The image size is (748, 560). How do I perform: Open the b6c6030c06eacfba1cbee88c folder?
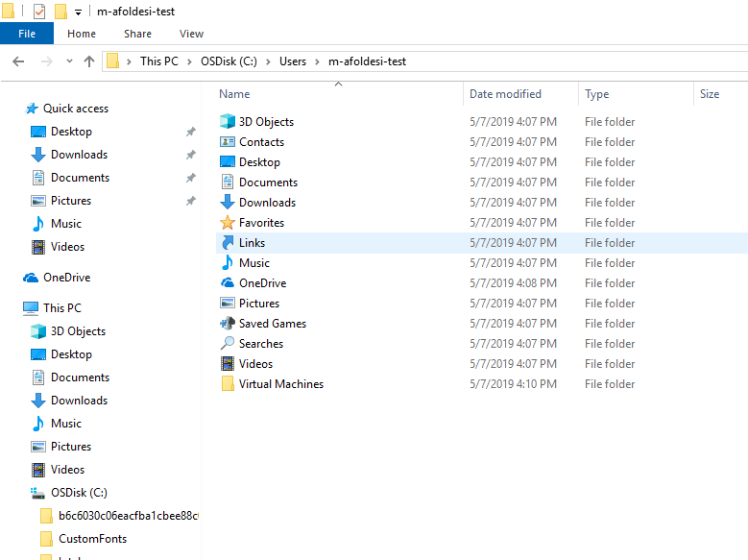tap(128, 516)
